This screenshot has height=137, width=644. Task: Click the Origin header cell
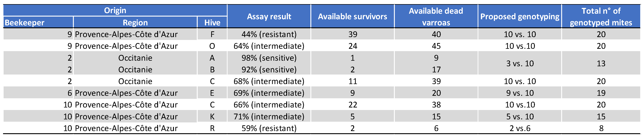[x=115, y=10]
